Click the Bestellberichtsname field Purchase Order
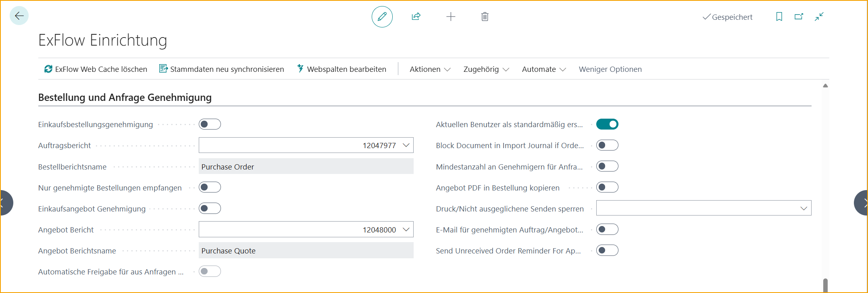 (x=306, y=166)
